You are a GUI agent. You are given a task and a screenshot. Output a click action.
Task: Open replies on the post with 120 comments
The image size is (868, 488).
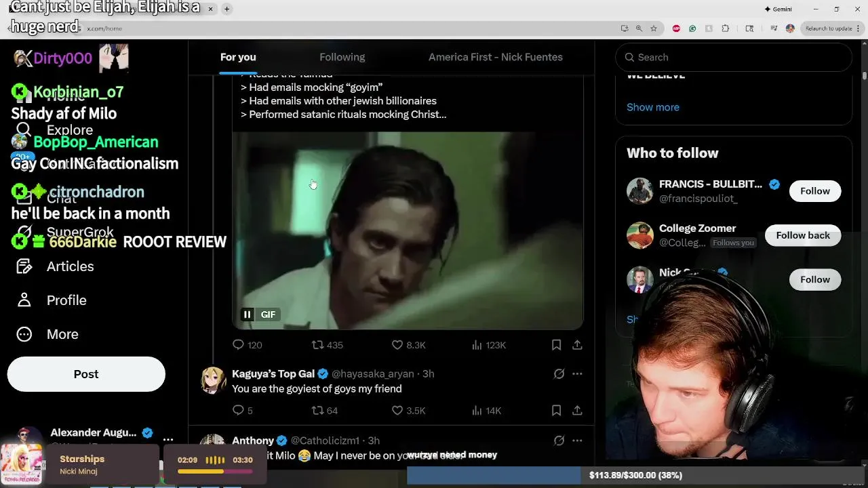click(x=247, y=345)
